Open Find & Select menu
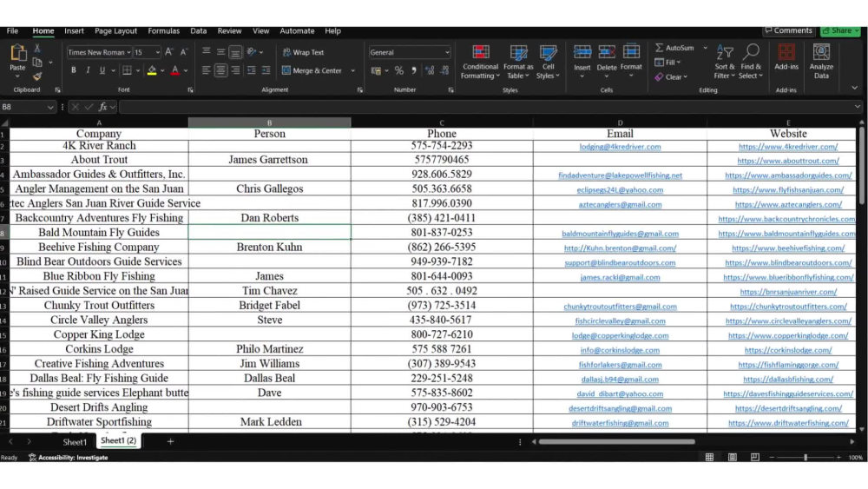Image resolution: width=868 pixels, height=489 pixels. [751, 62]
